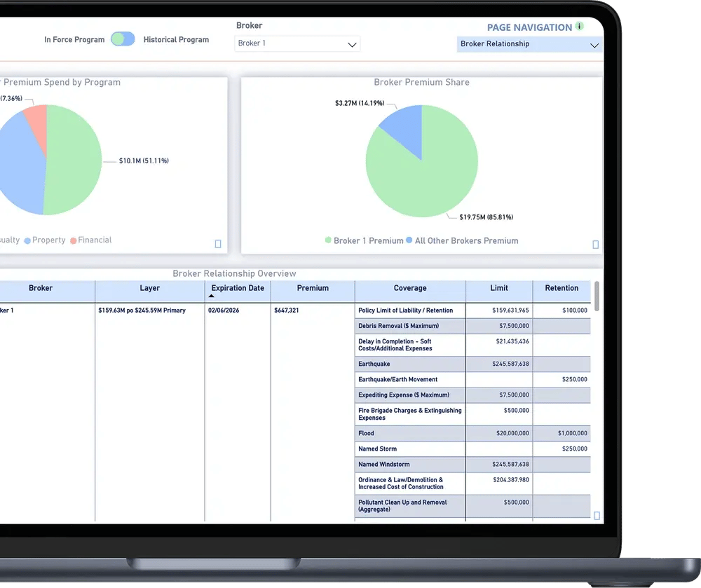The width and height of the screenshot is (701, 588).
Task: Expand the Broker Relationship page navigation dropdown
Action: pos(529,44)
